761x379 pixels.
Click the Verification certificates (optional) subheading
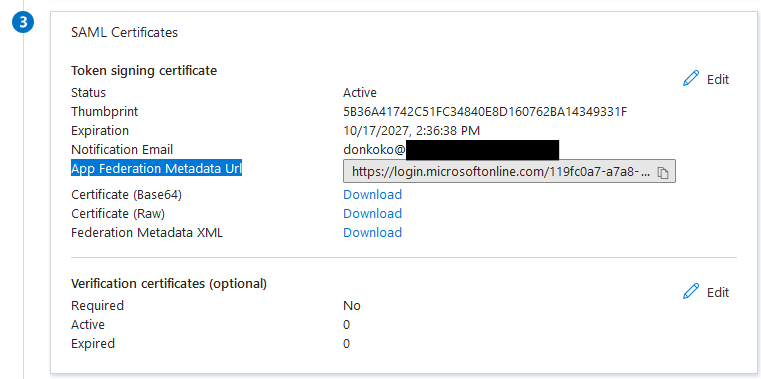[x=169, y=284]
